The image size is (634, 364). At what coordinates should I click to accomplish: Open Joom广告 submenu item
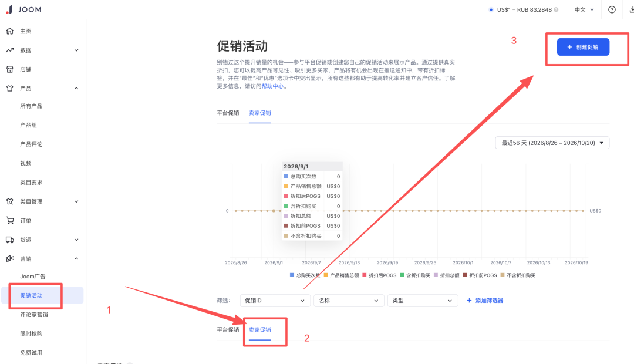click(33, 277)
